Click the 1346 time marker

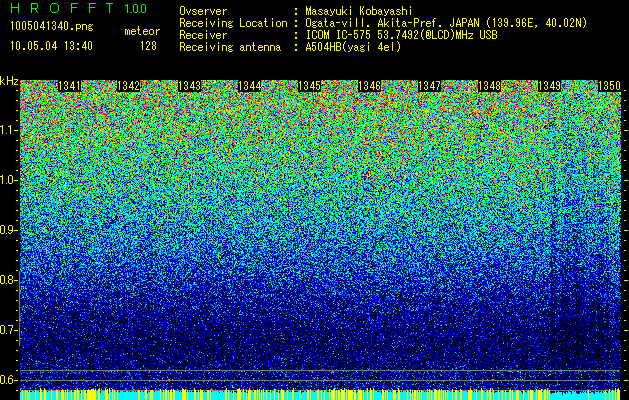point(369,86)
